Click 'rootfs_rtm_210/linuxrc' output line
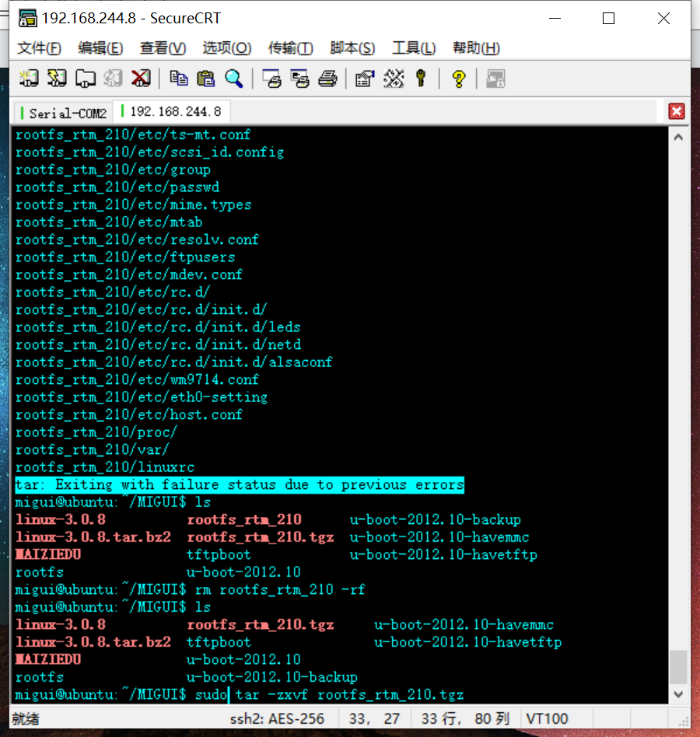 [x=105, y=467]
